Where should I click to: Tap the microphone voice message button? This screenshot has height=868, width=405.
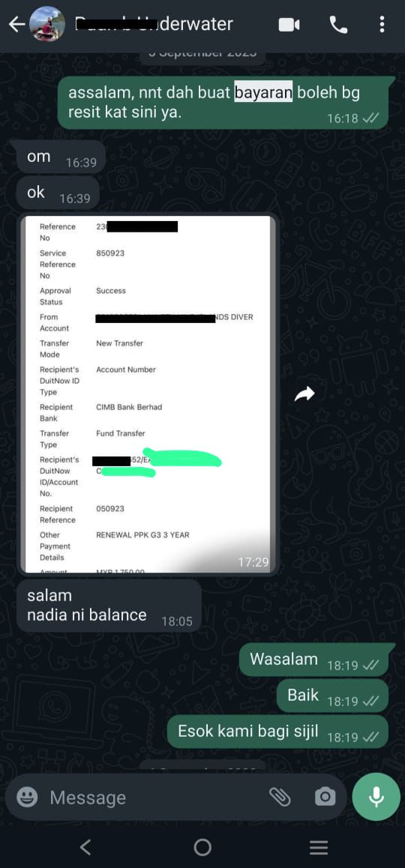click(376, 797)
